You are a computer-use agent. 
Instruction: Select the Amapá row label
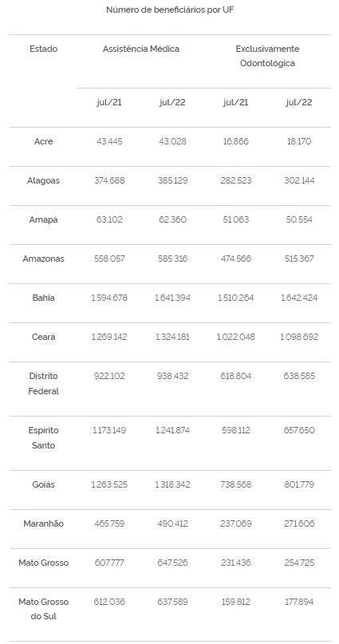pyautogui.click(x=44, y=219)
